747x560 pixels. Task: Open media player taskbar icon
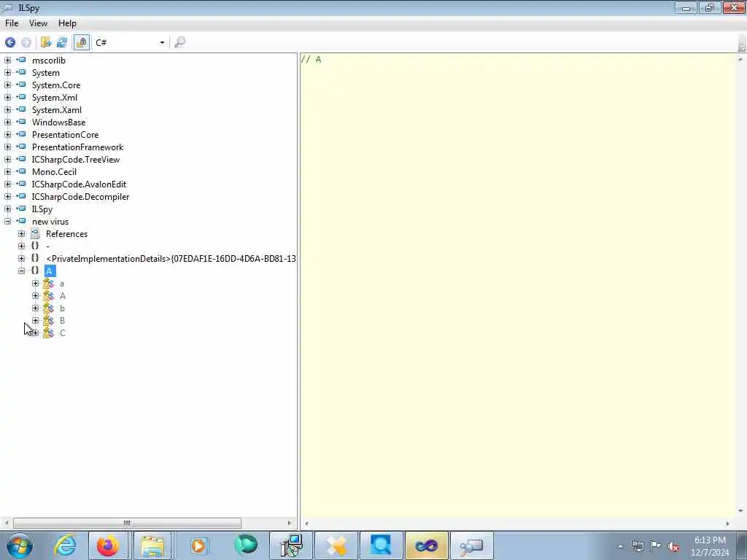coord(198,545)
